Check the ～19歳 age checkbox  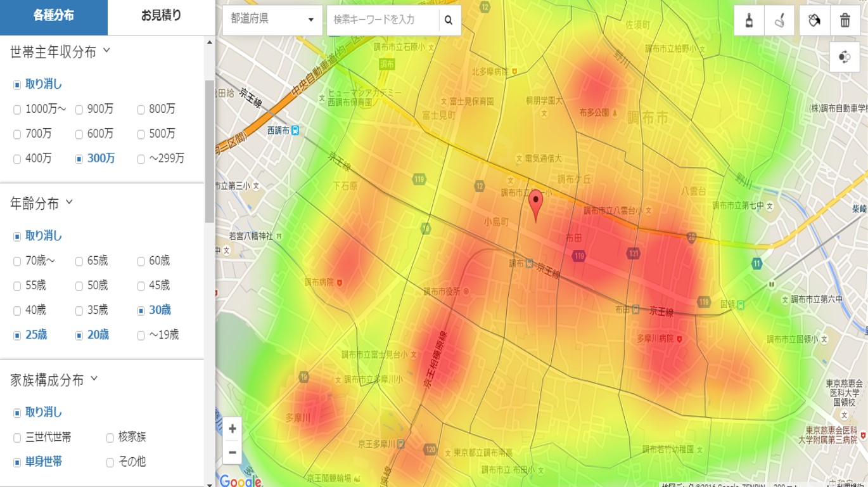[x=141, y=335]
